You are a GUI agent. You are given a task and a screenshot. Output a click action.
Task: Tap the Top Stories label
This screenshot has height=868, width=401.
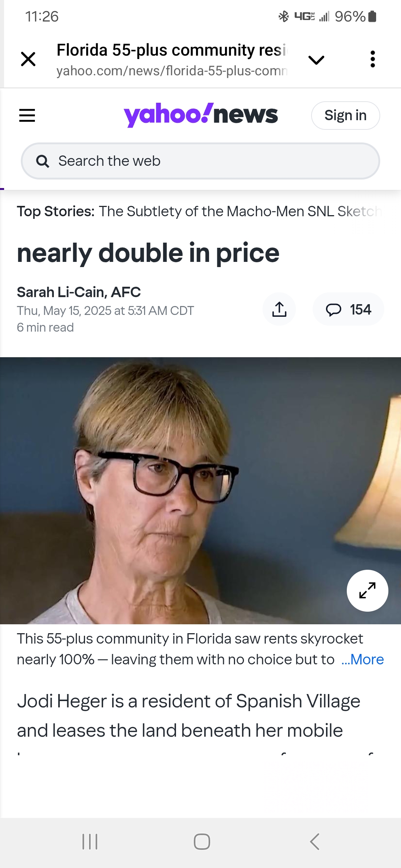(56, 211)
